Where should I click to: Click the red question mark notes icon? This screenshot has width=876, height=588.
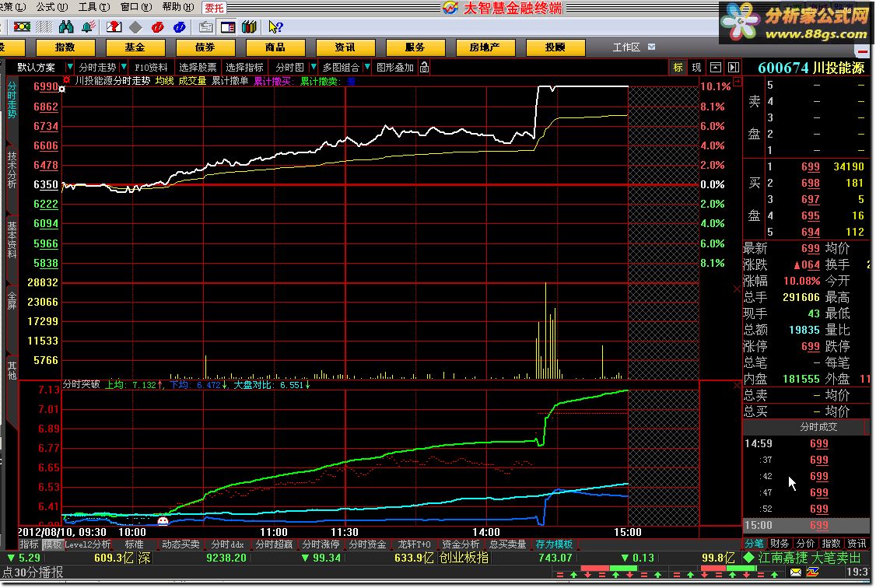click(114, 26)
